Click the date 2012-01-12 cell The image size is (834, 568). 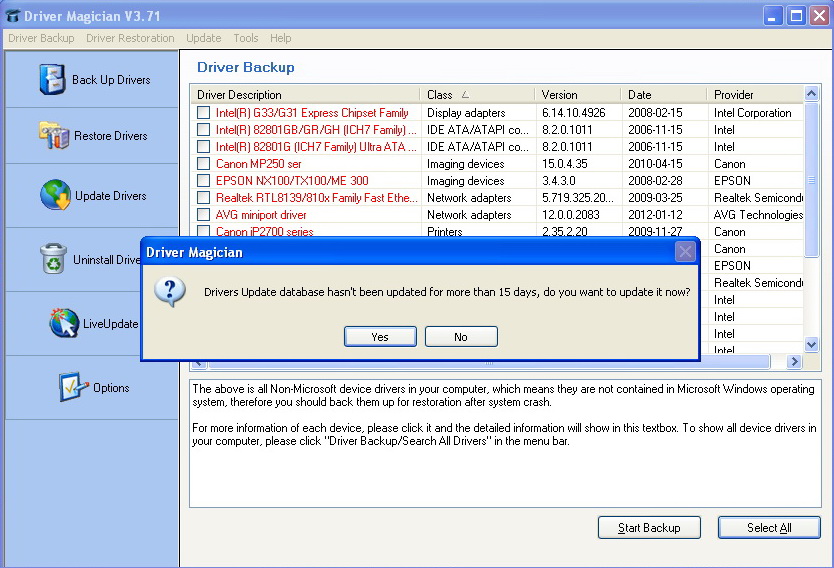[655, 215]
